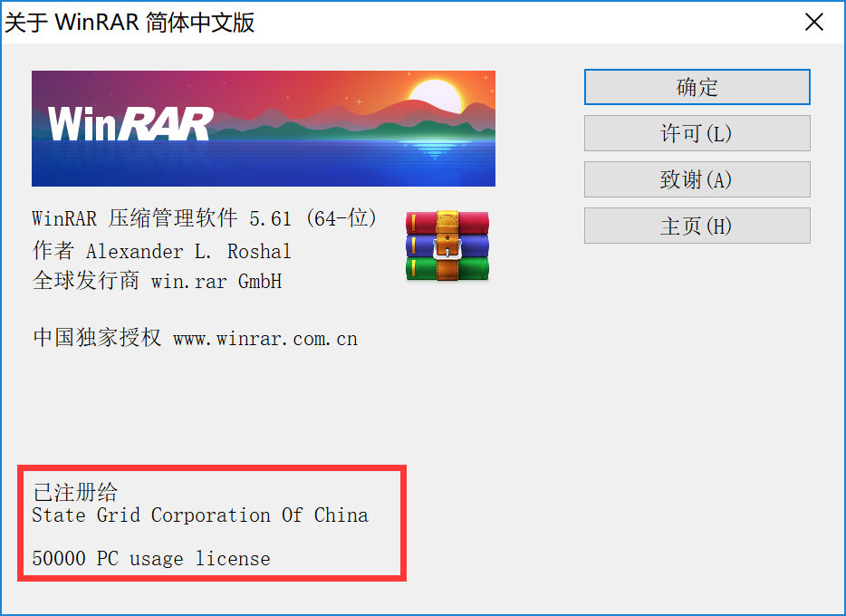
Task: Click the State Grid Corporation Of China text
Action: (200, 515)
